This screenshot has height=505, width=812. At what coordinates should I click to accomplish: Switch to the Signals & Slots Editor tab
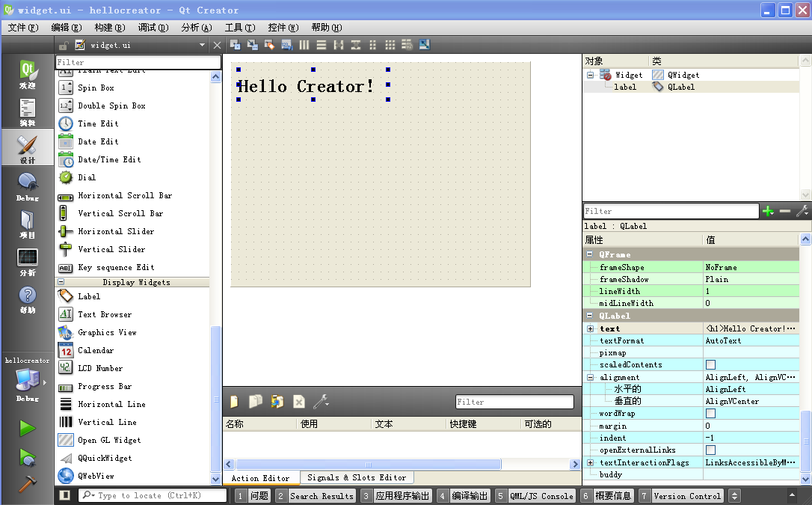coord(357,477)
